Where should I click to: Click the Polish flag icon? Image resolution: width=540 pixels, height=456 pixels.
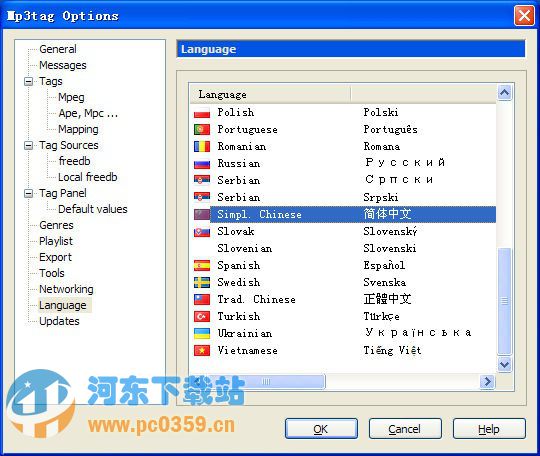click(x=202, y=113)
